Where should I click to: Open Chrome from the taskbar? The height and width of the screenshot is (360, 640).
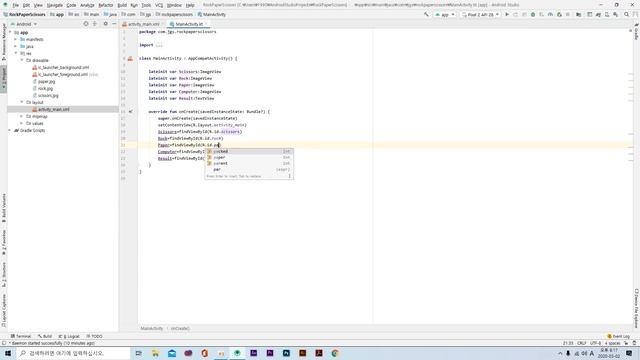[x=335, y=353]
